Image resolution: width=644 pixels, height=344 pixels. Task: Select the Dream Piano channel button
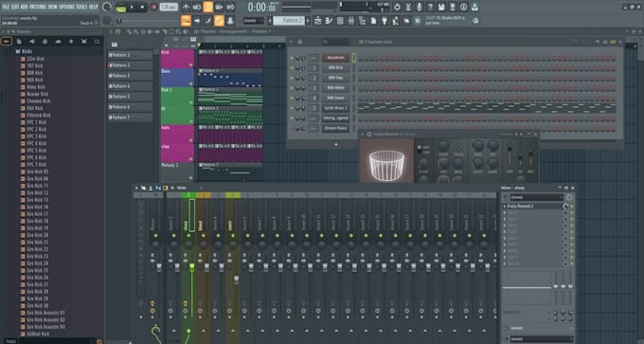335,128
